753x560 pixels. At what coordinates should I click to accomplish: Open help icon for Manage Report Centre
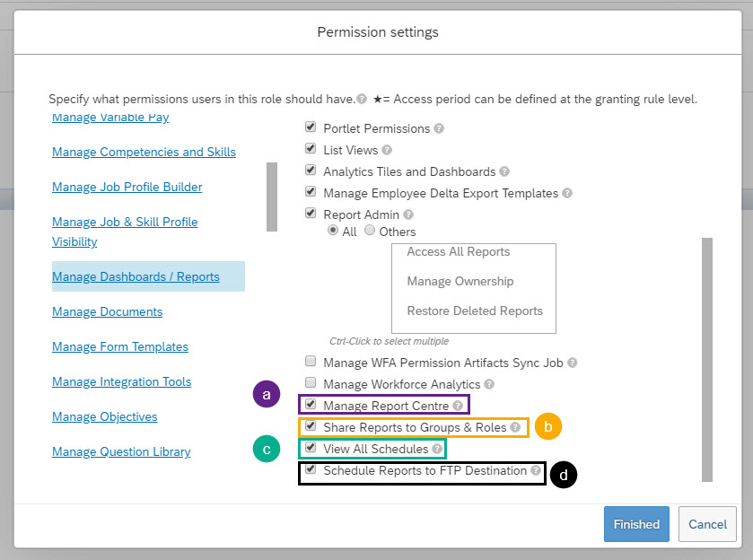pos(458,406)
